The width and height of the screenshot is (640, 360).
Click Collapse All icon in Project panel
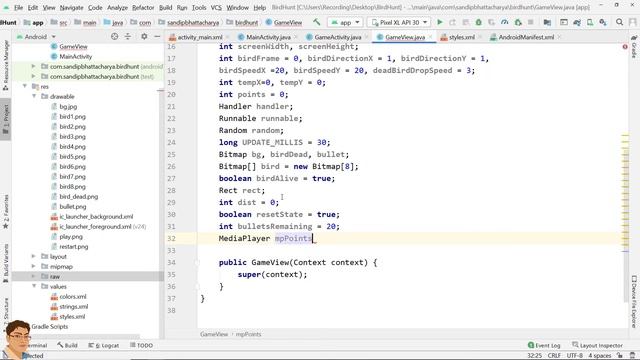coord(128,37)
